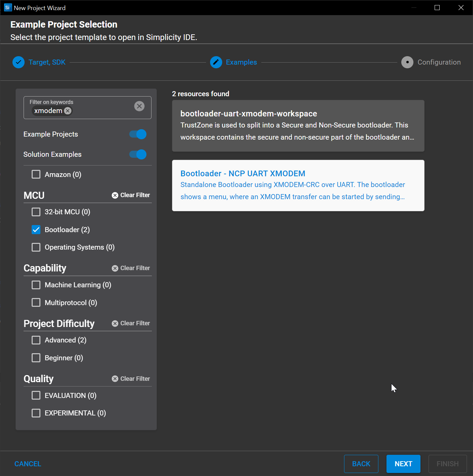Screen dimensions: 473x476
Task: Click the Target, SDK step checkmark icon
Action: click(19, 62)
